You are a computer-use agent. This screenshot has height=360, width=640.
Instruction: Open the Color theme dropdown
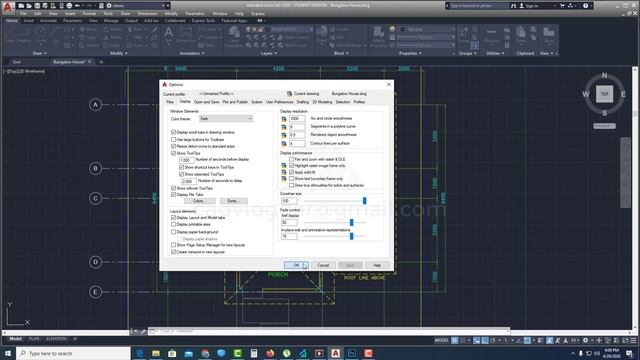coord(226,118)
